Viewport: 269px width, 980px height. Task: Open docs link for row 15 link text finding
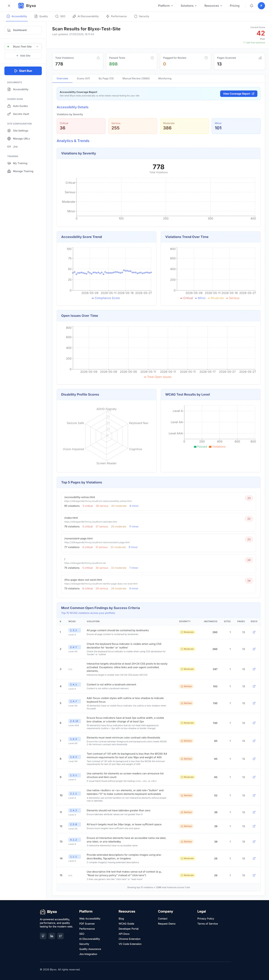tap(254, 875)
